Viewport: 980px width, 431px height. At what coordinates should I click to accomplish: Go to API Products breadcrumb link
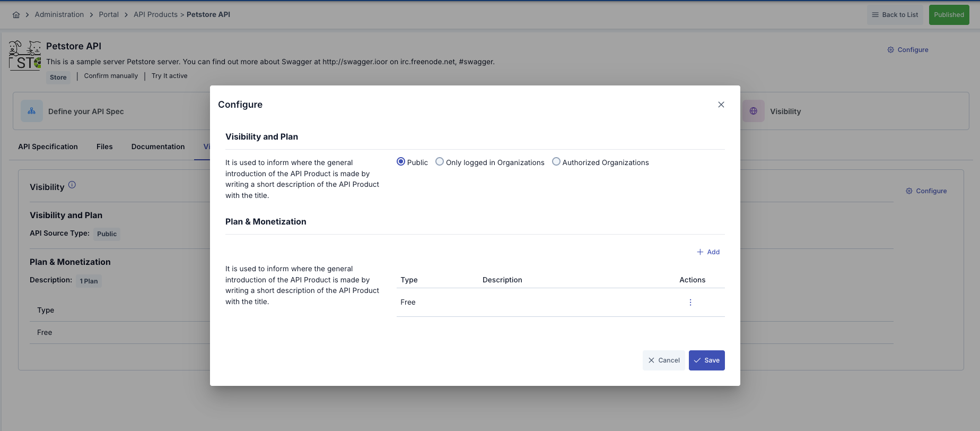point(155,15)
